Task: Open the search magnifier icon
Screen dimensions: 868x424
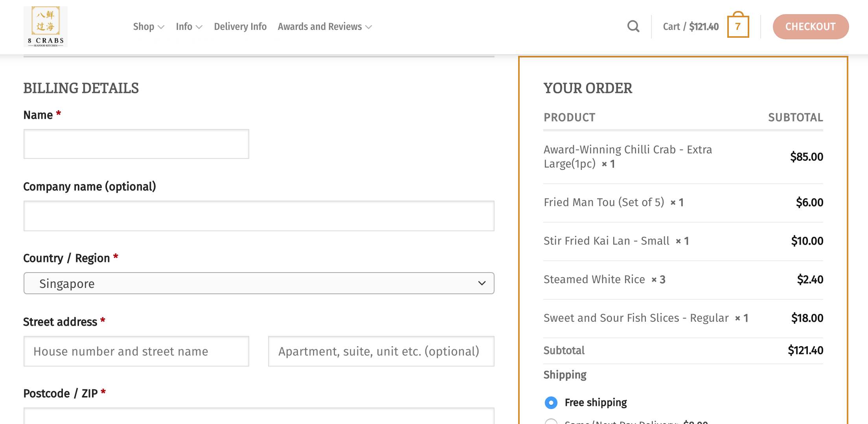Action: click(633, 26)
